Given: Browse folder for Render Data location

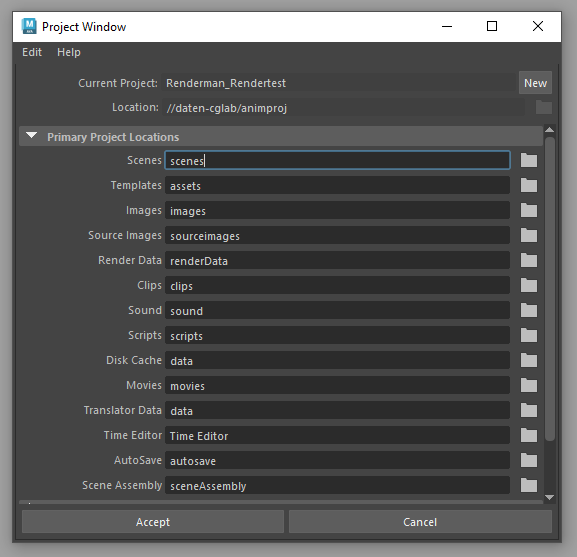Looking at the screenshot, I should click(529, 260).
